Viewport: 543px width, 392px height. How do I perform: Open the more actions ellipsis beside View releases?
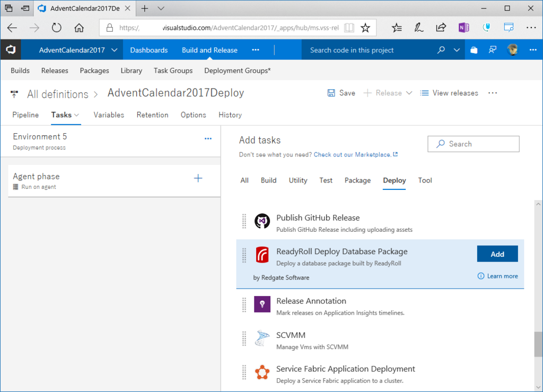(x=493, y=93)
